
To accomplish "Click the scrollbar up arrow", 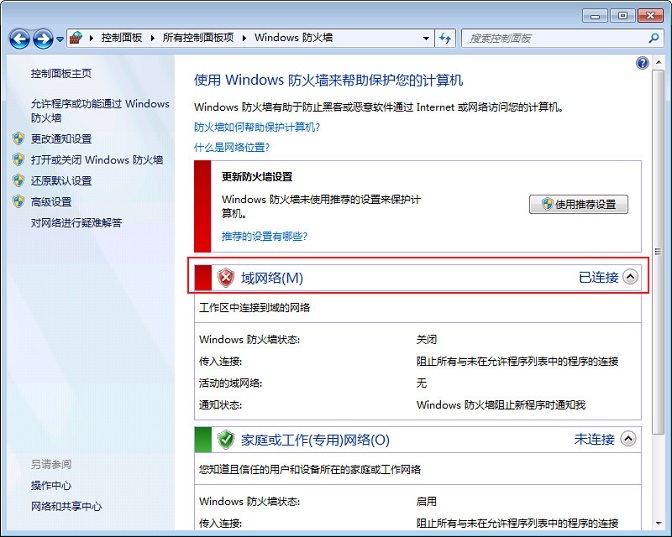I will [658, 63].
